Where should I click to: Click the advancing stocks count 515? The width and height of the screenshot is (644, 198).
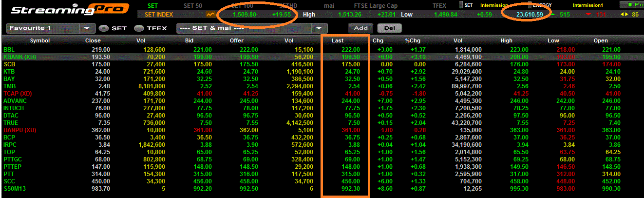pyautogui.click(x=565, y=15)
